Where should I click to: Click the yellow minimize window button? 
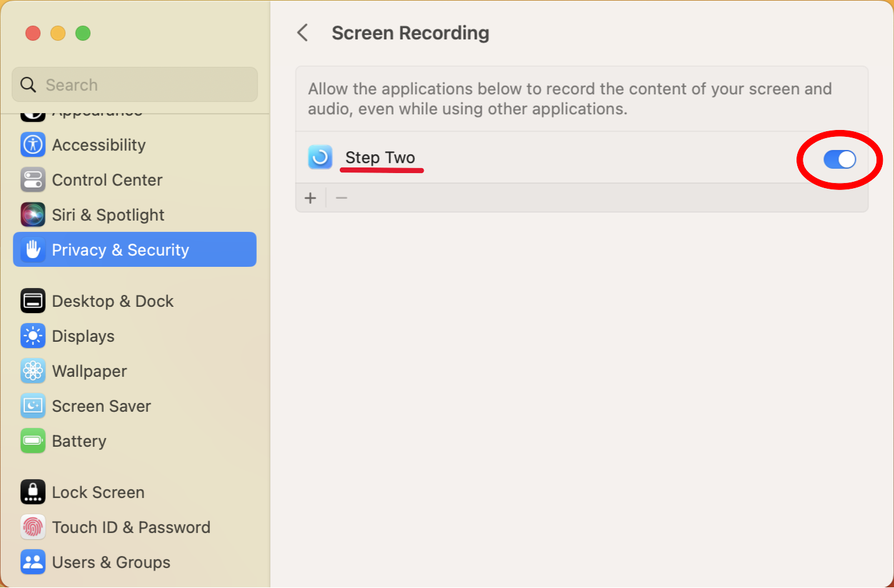(x=58, y=33)
